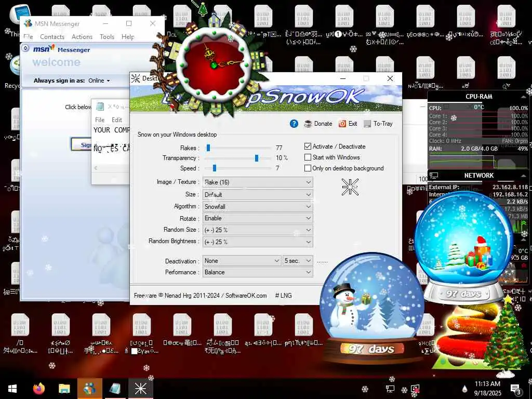Screen dimensions: 532x399
Task: Click the Christmas wreath clock widget
Action: [214, 64]
